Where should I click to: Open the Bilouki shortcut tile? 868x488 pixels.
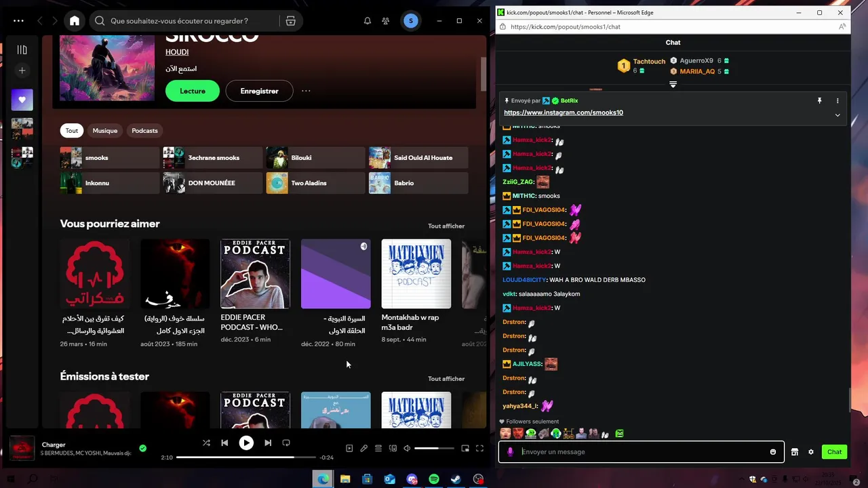(x=315, y=158)
